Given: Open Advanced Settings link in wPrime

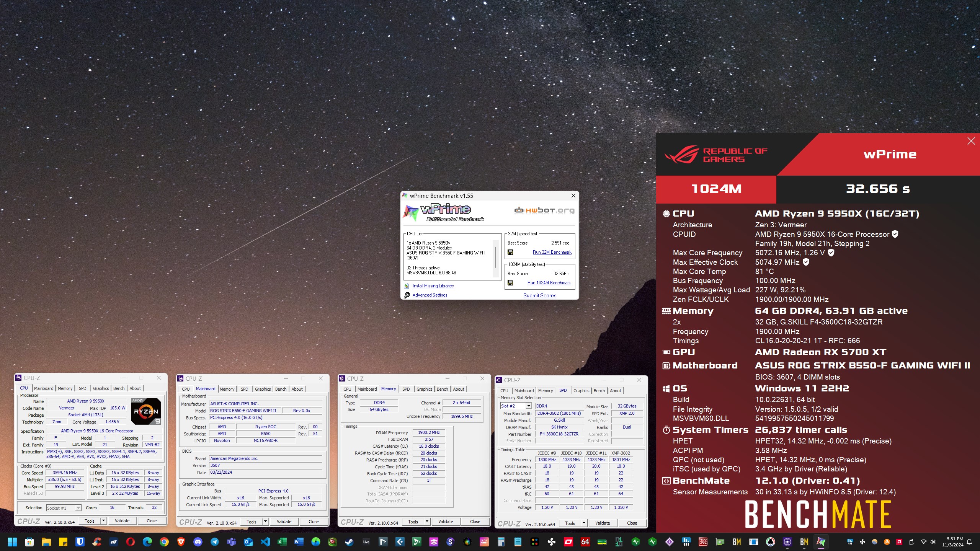Looking at the screenshot, I should (430, 295).
